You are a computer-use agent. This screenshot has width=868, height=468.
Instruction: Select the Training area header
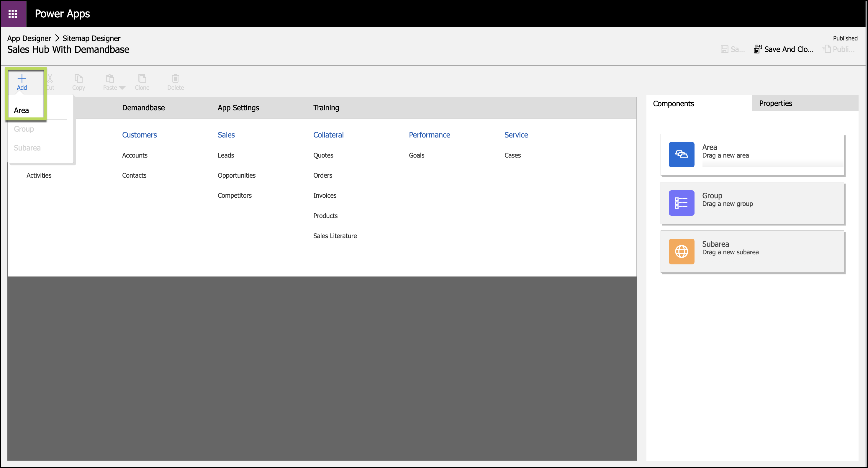pyautogui.click(x=326, y=108)
